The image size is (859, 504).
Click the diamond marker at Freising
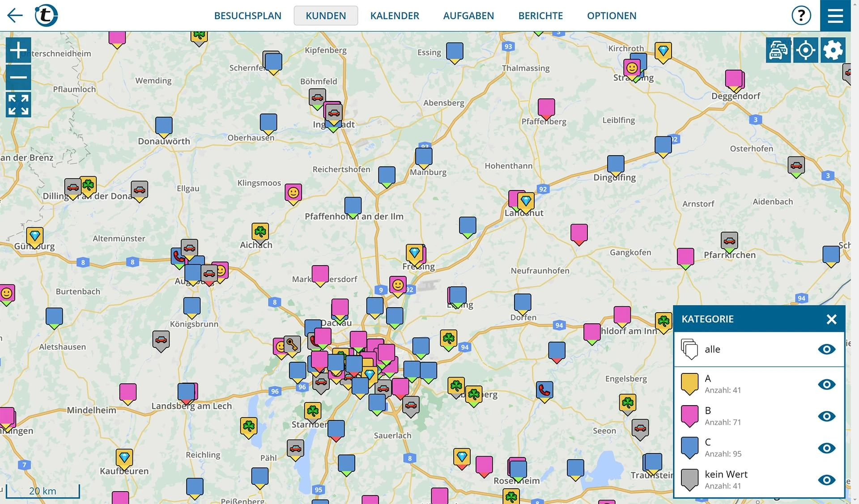tap(415, 254)
